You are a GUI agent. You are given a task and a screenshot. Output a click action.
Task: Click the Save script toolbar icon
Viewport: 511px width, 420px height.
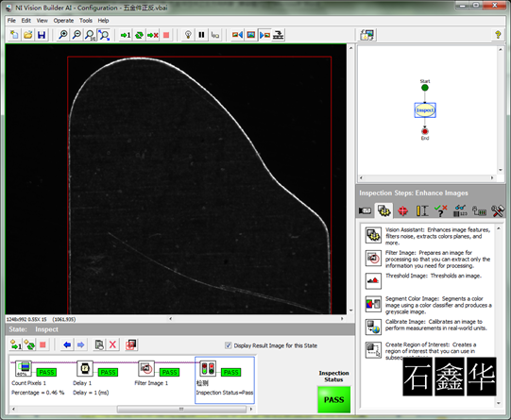coord(42,35)
